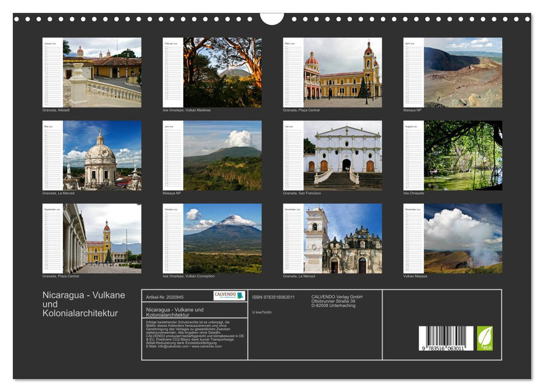Image resolution: width=544 pixels, height=392 pixels.
Task: Select the Granada San Francisco caption label
Action: [x=303, y=193]
